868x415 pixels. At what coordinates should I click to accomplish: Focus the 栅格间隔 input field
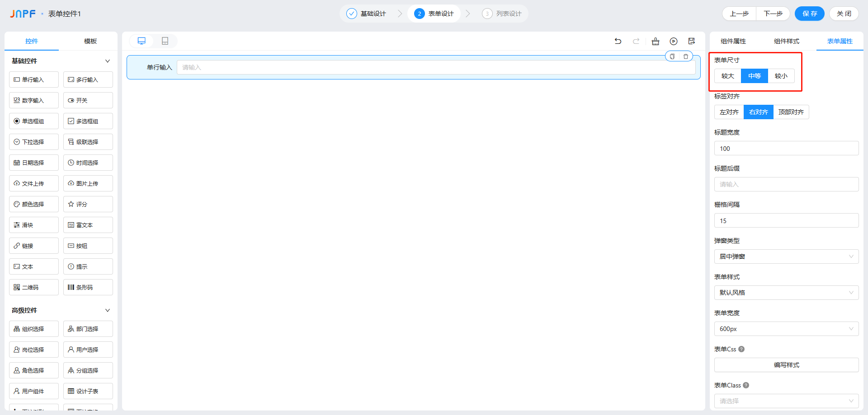pos(787,220)
